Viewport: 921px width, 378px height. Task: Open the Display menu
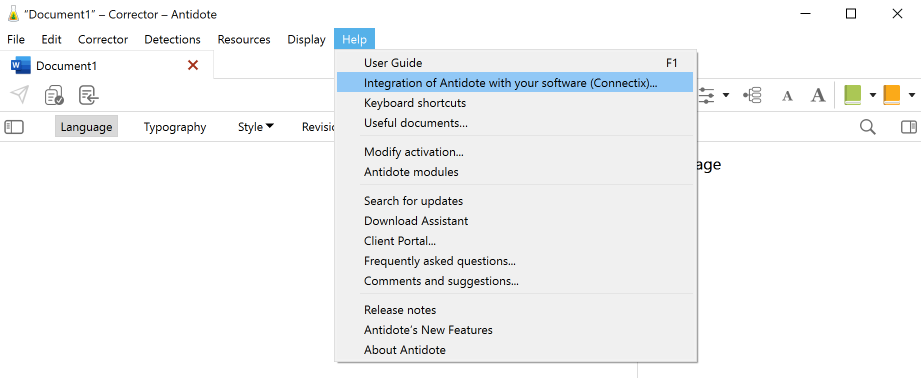click(x=306, y=39)
